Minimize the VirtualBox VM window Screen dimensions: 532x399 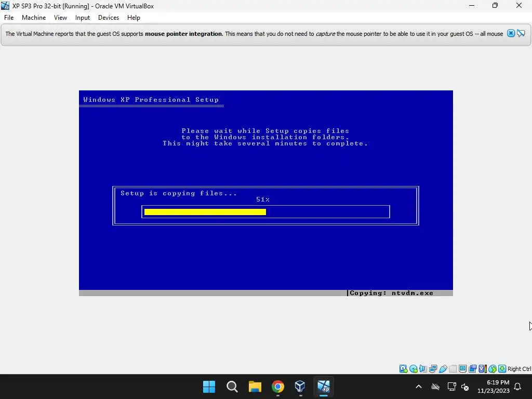coord(472,5)
